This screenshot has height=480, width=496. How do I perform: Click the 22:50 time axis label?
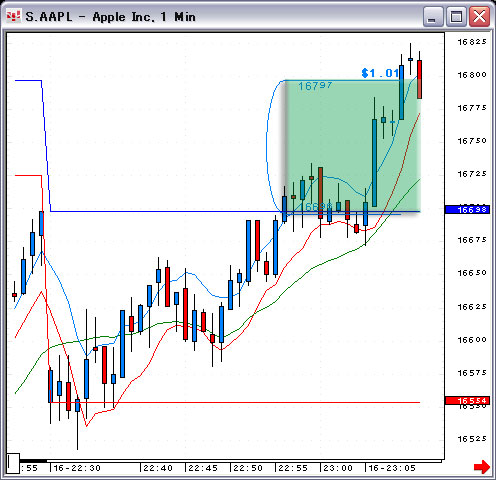248,468
